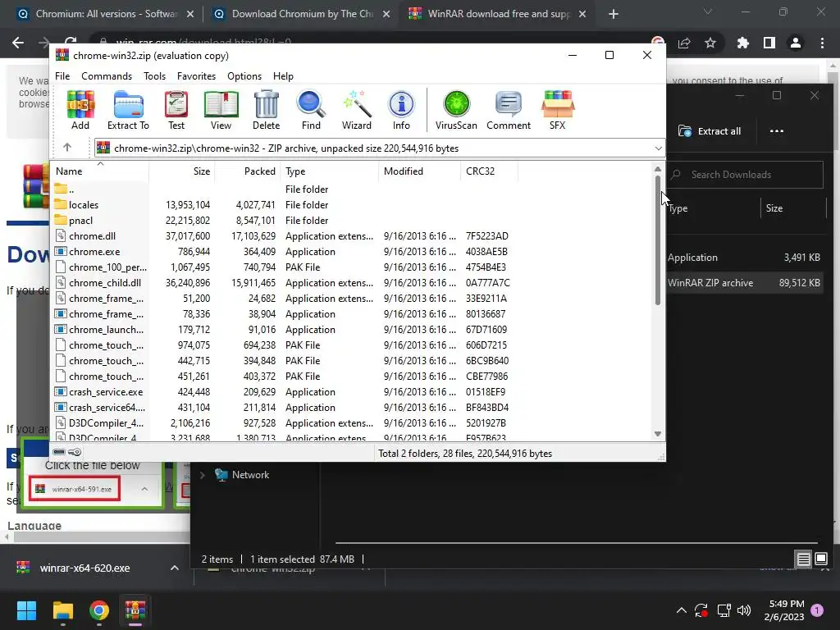
Task: Select the pnacl folder
Action: click(x=81, y=220)
